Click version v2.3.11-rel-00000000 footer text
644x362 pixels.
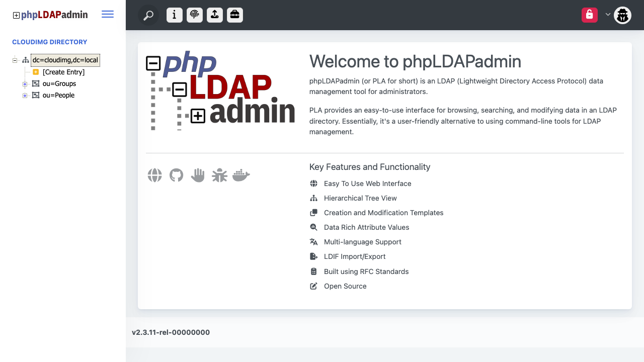tap(171, 332)
